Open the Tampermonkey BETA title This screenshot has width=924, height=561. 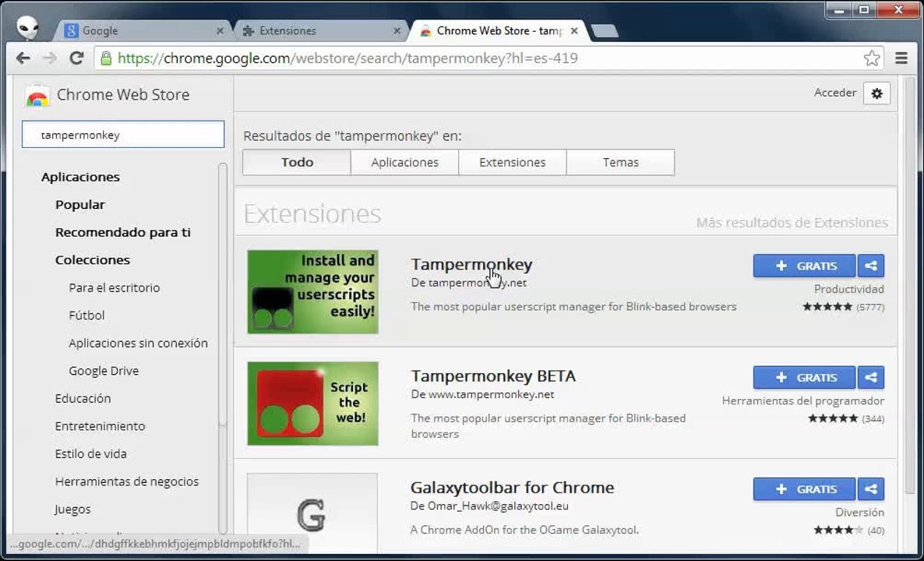pyautogui.click(x=493, y=376)
